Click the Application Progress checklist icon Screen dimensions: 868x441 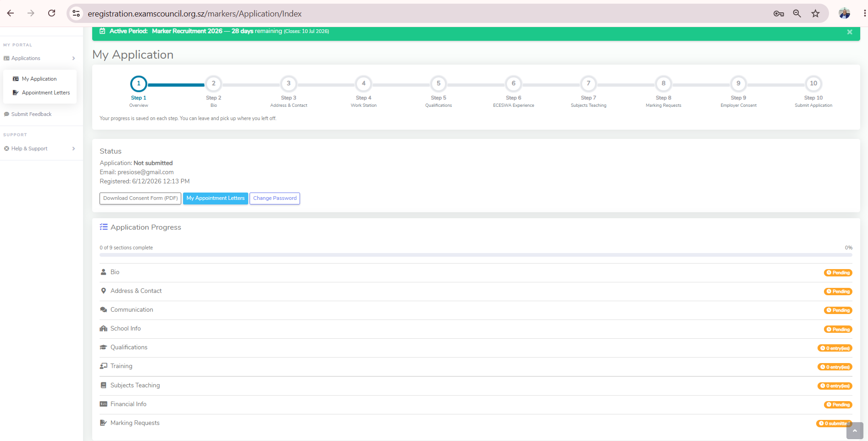(104, 227)
